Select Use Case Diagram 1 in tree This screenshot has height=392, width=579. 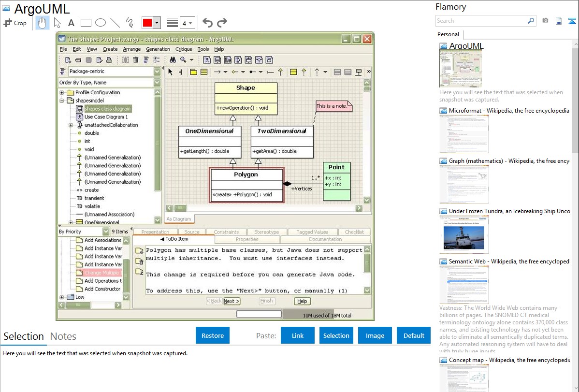click(x=106, y=117)
